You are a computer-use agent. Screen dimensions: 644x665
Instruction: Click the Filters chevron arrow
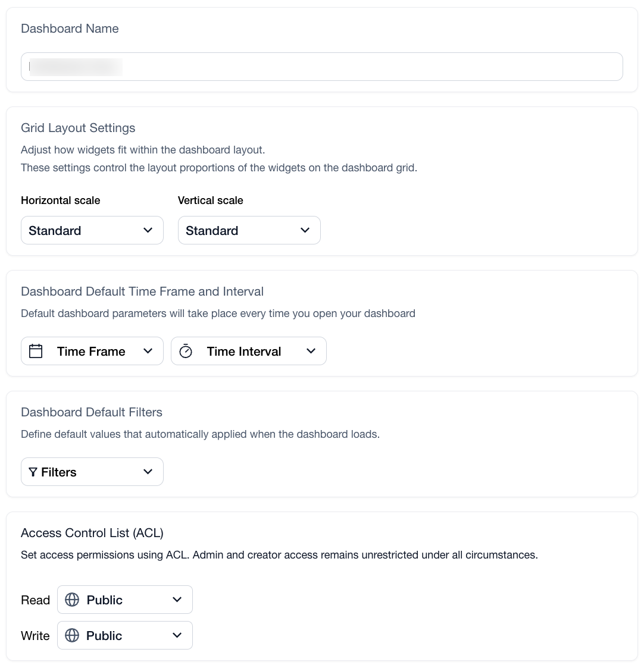148,472
